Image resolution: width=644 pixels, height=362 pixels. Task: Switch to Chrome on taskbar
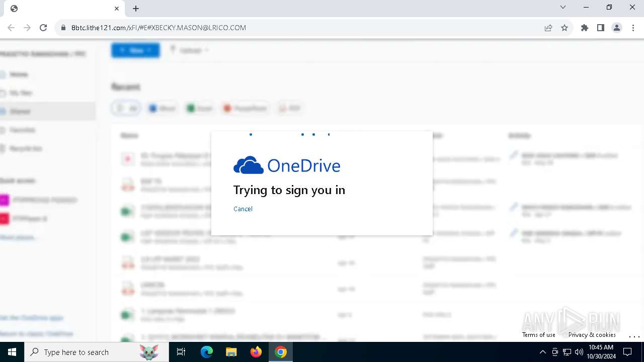[x=281, y=352]
